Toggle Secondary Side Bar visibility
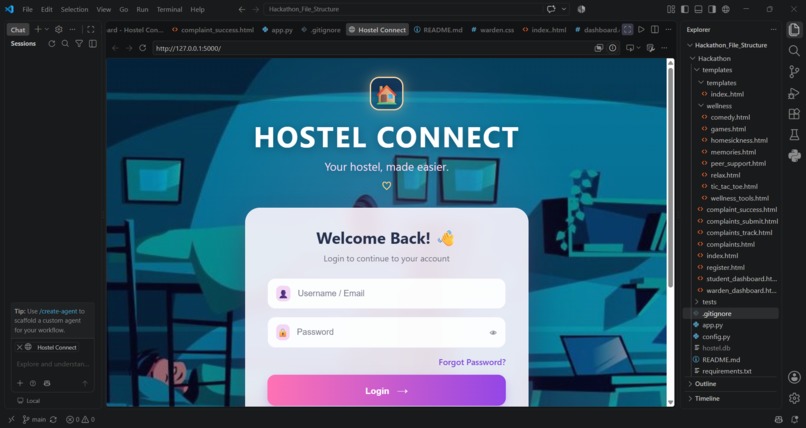The image size is (806, 428). pyautogui.click(x=712, y=9)
